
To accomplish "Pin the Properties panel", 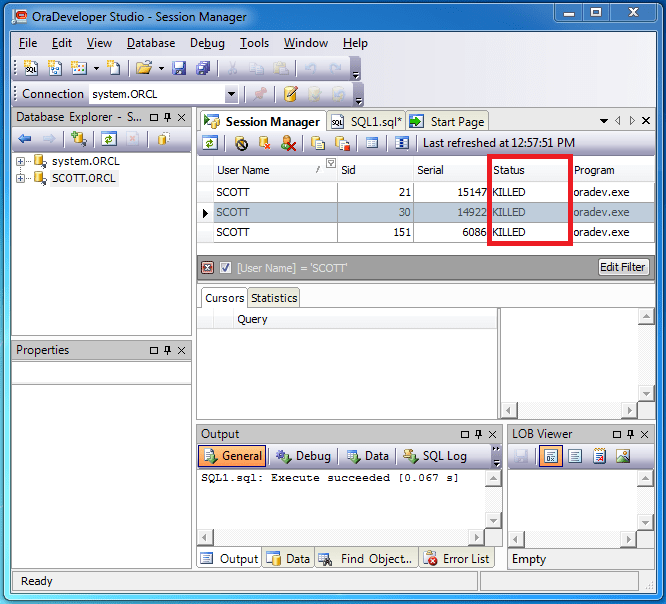I will point(168,350).
